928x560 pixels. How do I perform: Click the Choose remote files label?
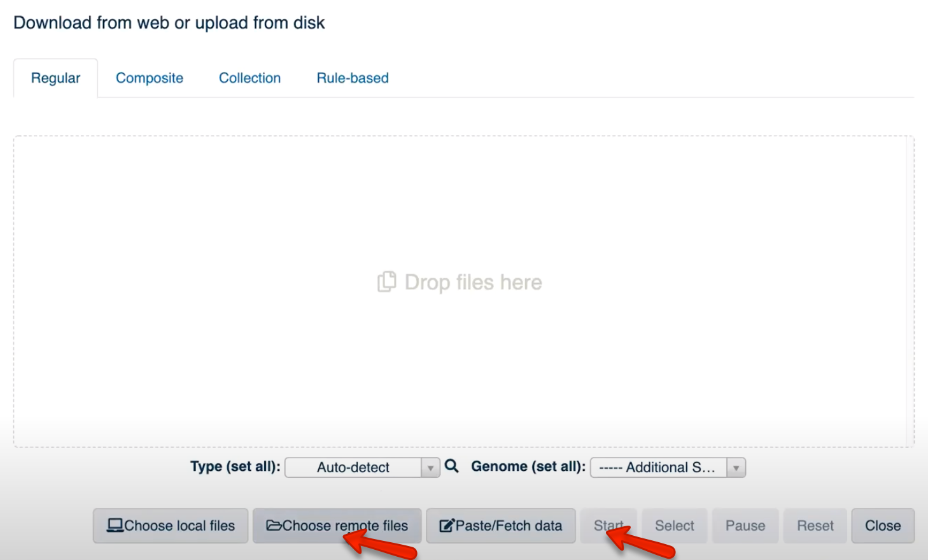tap(345, 526)
